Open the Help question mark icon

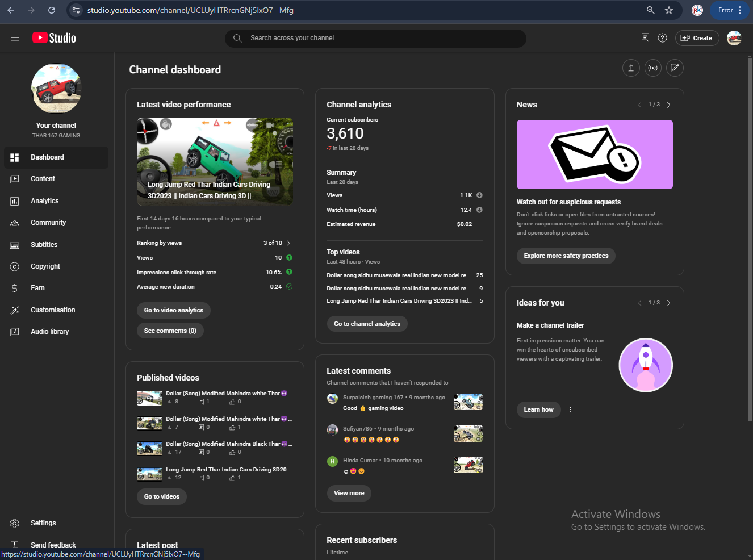(662, 38)
